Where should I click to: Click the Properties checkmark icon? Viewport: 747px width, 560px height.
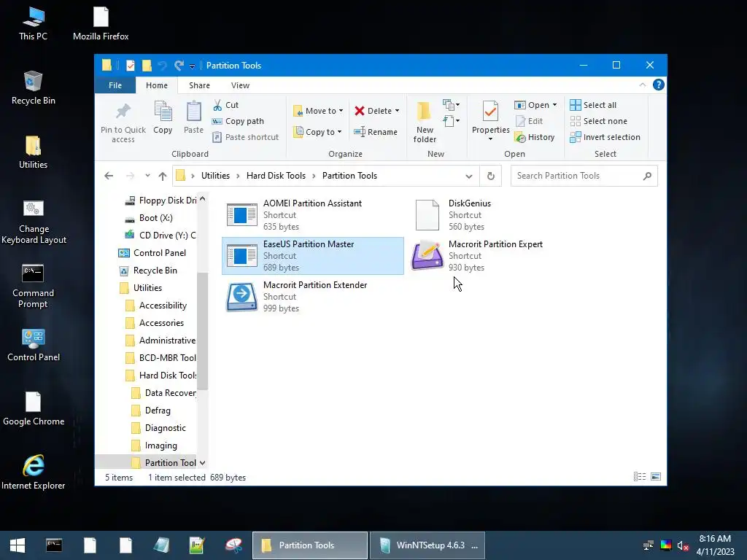coord(490,112)
